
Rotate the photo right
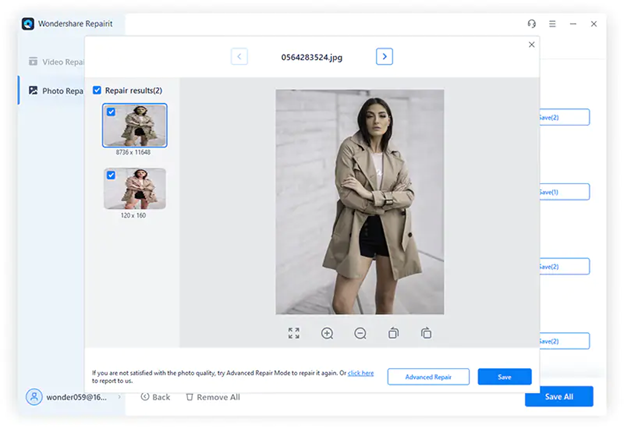[x=426, y=333]
